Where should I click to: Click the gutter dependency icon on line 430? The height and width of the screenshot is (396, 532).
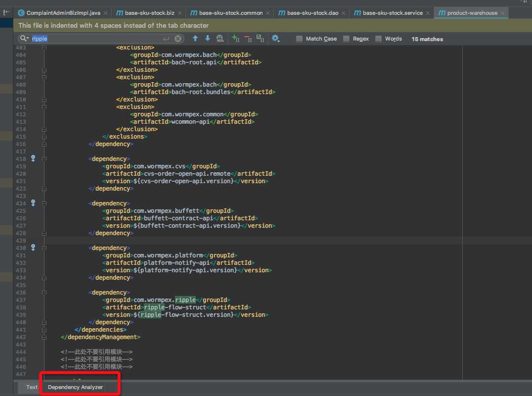click(33, 247)
